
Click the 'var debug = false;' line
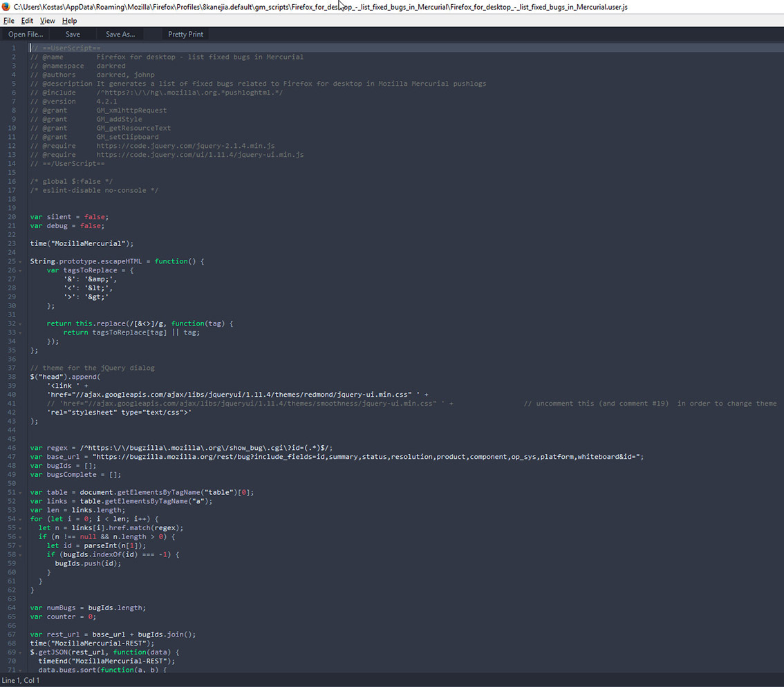67,226
